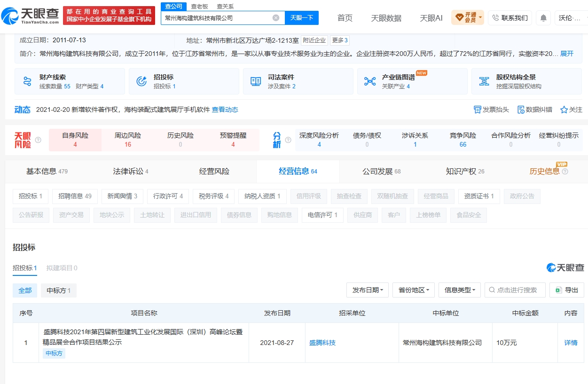The width and height of the screenshot is (588, 384).
Task: Switch to the 知识产权 tab
Action: click(465, 172)
